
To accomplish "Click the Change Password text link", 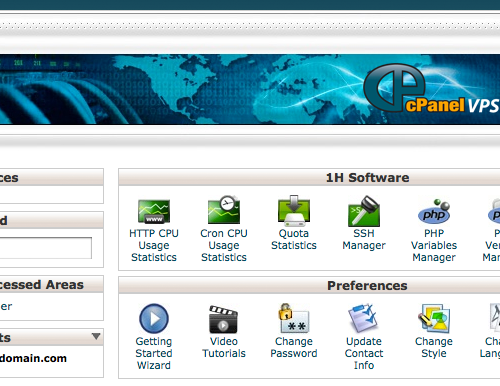I will coord(294,347).
